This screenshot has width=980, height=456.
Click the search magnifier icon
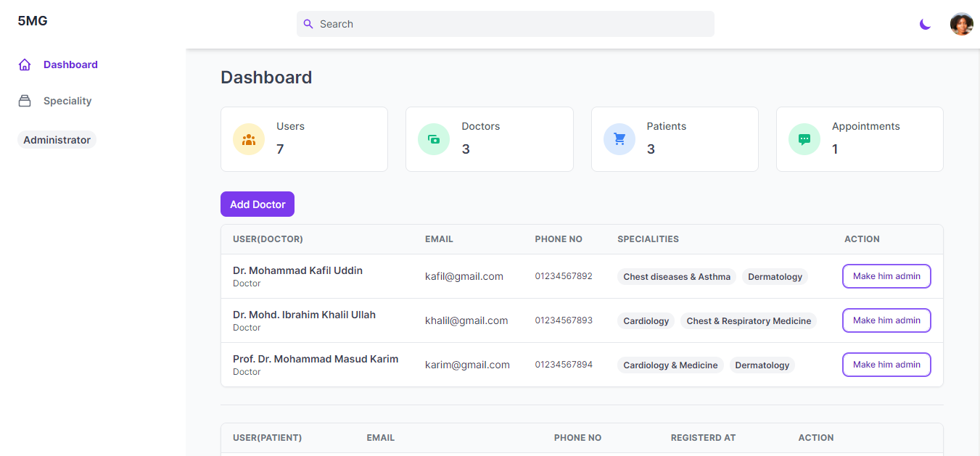tap(308, 24)
